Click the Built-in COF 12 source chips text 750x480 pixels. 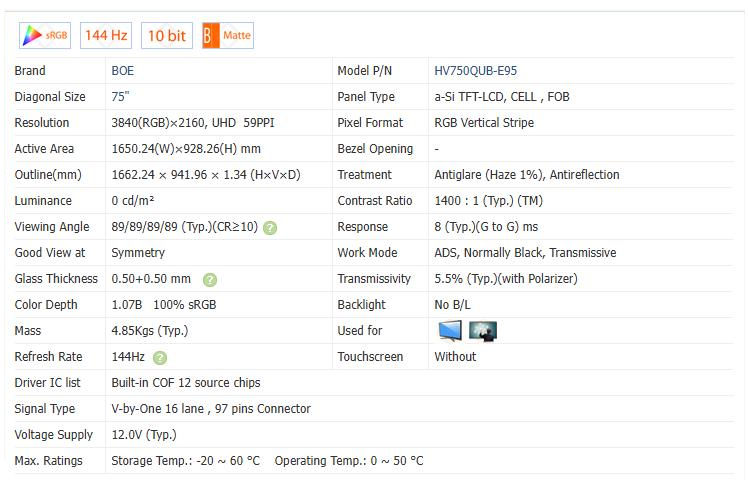point(186,383)
